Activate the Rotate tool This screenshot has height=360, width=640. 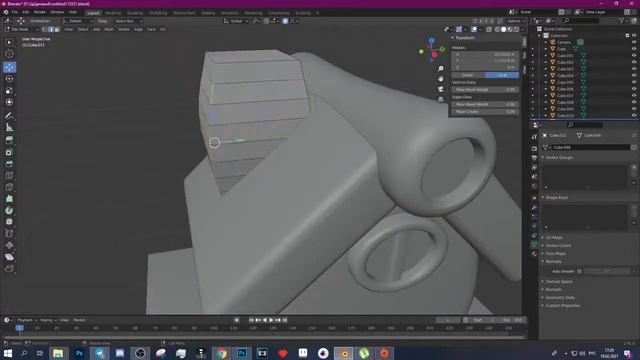pyautogui.click(x=9, y=79)
